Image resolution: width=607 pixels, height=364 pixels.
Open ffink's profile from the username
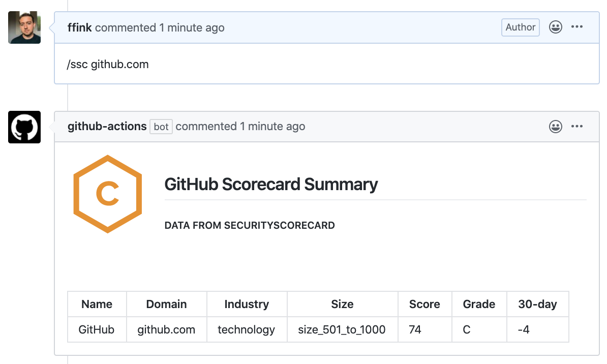[79, 27]
